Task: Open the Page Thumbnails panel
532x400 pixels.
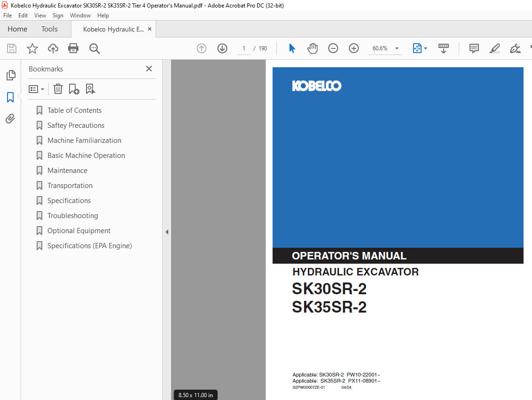Action: tap(11, 75)
